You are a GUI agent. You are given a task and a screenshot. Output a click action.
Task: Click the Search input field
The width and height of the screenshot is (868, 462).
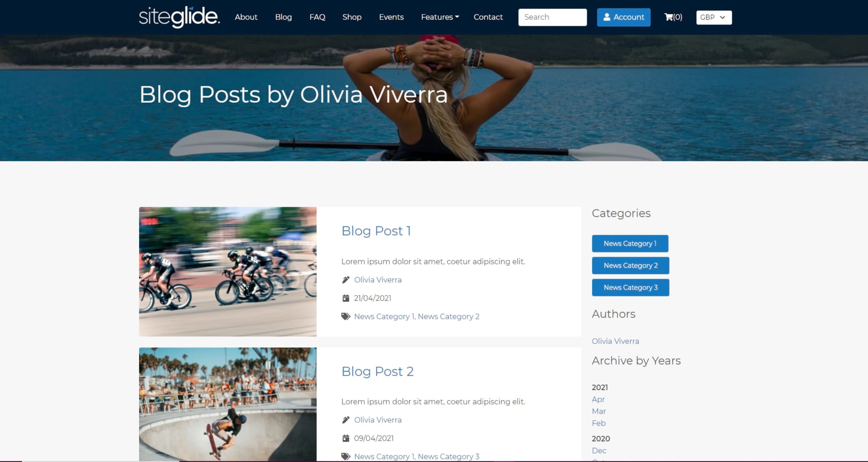pyautogui.click(x=552, y=17)
